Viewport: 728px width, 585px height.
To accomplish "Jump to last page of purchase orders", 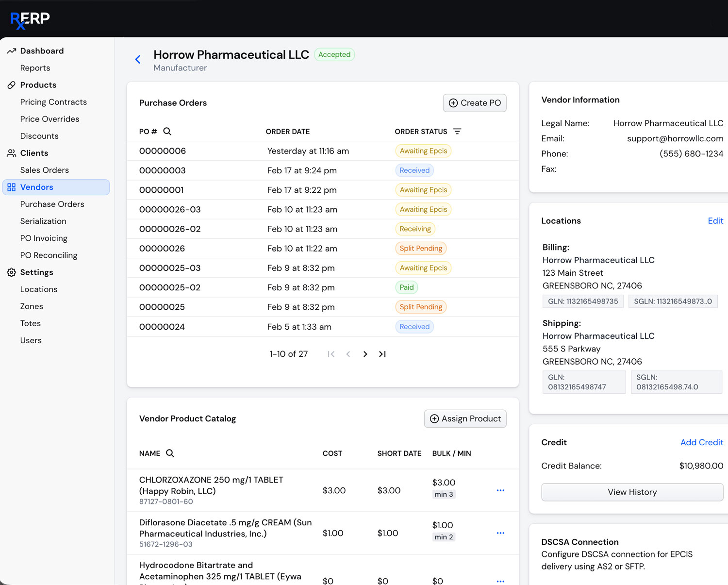I will (x=382, y=354).
